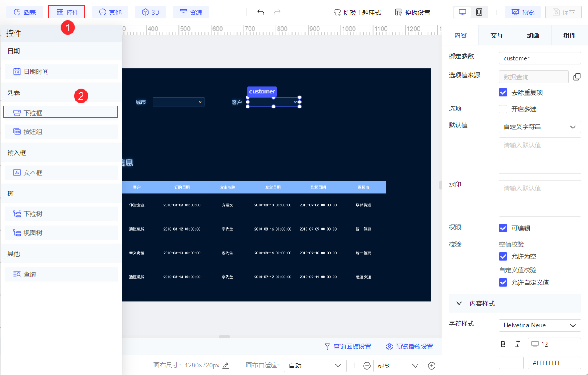Click the 绑定参数 customer input field

pyautogui.click(x=540, y=58)
